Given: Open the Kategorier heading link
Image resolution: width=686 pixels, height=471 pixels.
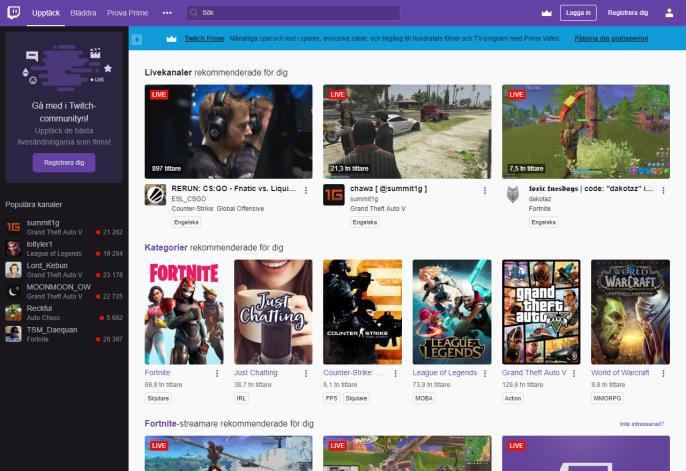Looking at the screenshot, I should [x=166, y=248].
